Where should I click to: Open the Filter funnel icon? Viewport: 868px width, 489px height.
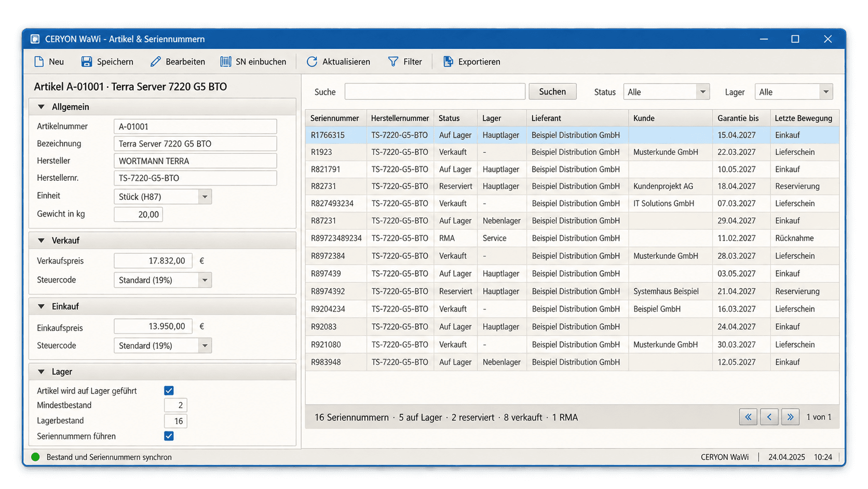click(394, 62)
